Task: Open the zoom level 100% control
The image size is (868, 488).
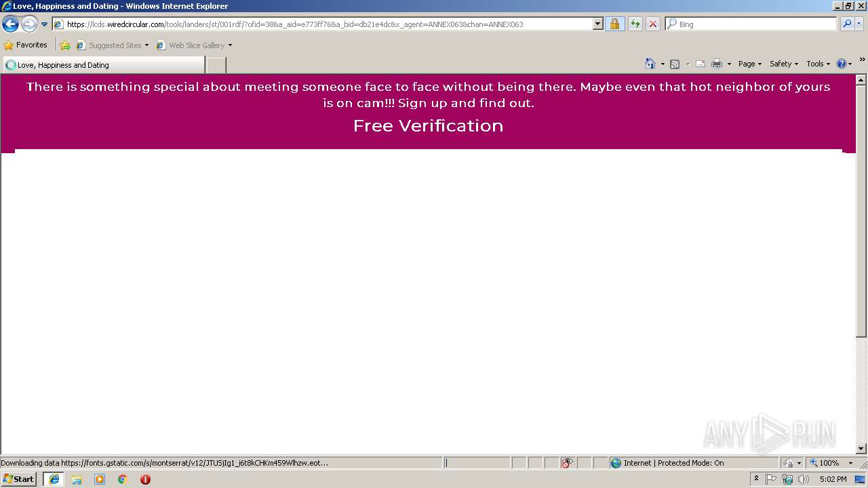Action: point(825,463)
